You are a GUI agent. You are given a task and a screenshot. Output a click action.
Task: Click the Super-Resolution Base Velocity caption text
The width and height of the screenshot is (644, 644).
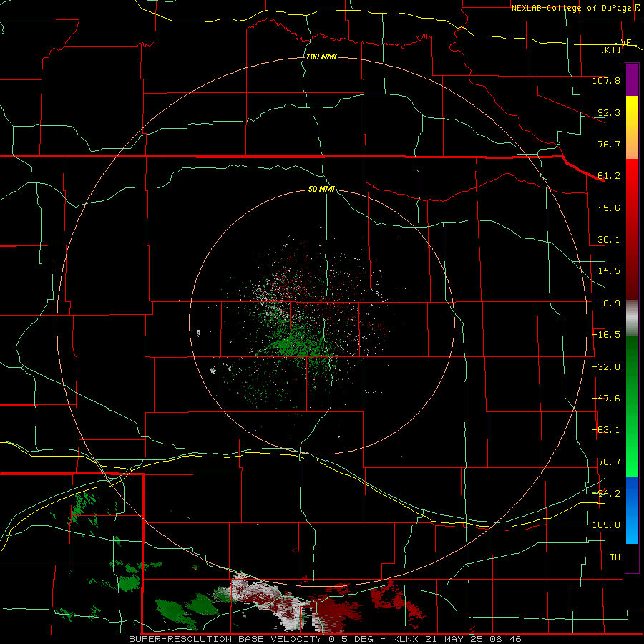click(225, 639)
